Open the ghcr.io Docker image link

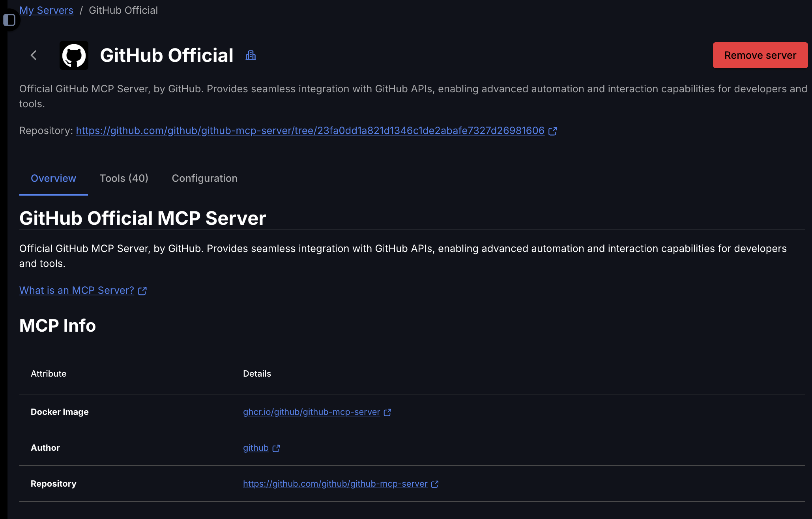click(311, 412)
